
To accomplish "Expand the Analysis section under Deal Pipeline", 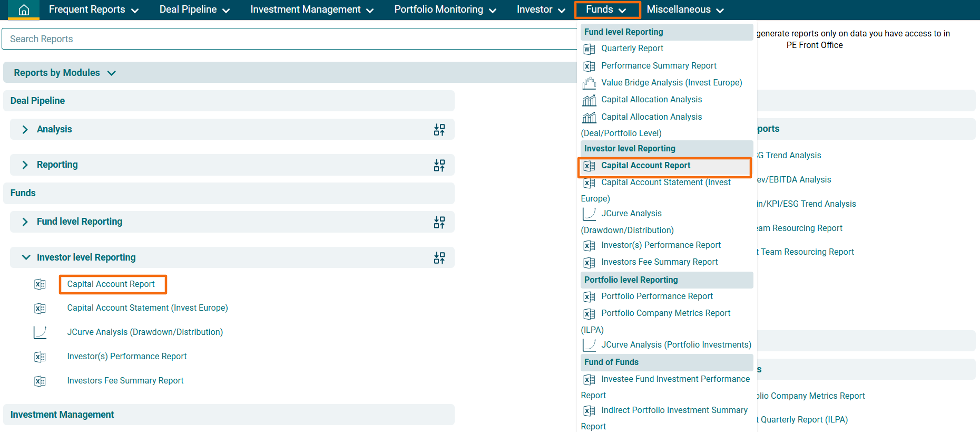I will pyautogui.click(x=25, y=130).
